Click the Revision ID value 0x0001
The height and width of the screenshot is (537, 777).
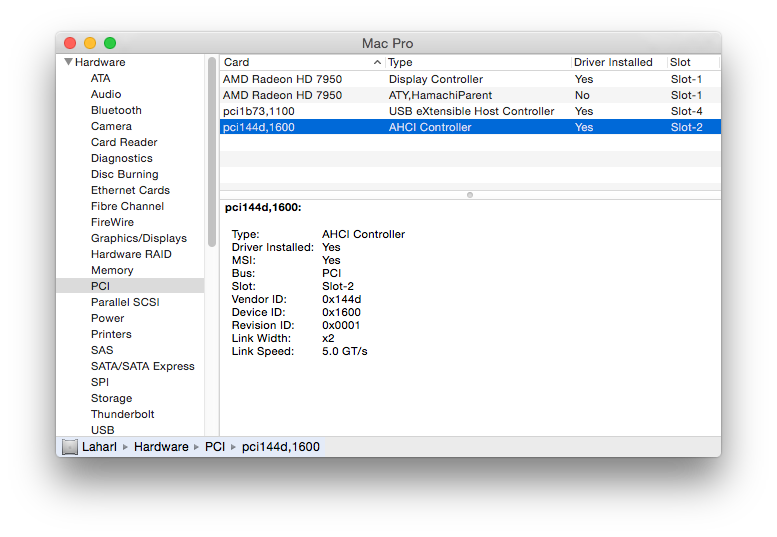coord(341,325)
